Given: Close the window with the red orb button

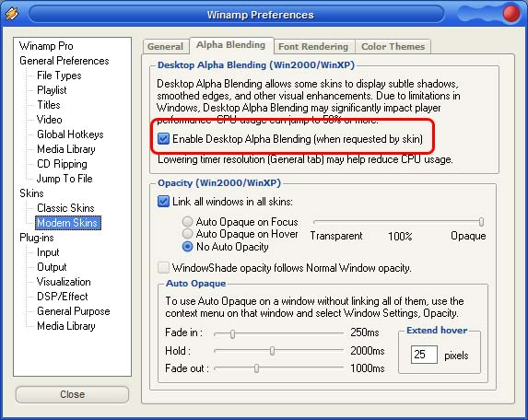Looking at the screenshot, I should 511,14.
